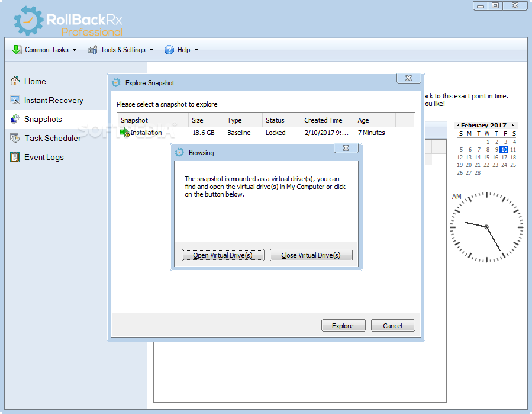Click the Task Scheduler clock icon

click(x=15, y=138)
